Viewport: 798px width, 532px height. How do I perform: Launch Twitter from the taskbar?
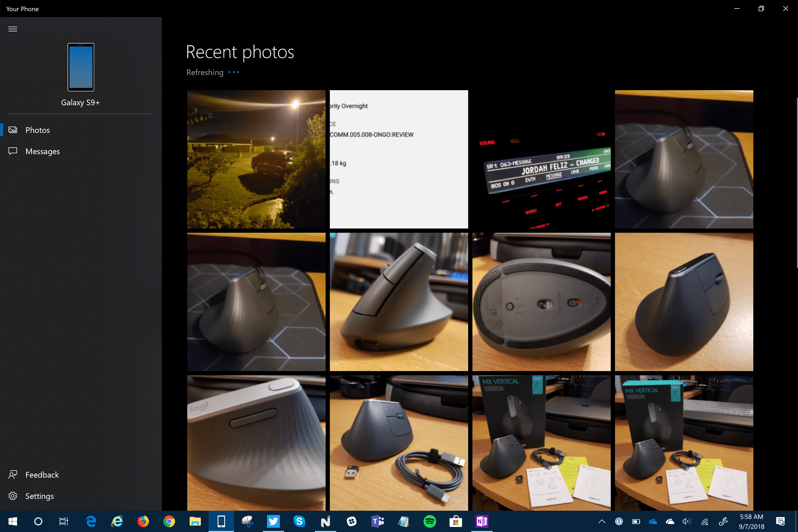point(273,521)
